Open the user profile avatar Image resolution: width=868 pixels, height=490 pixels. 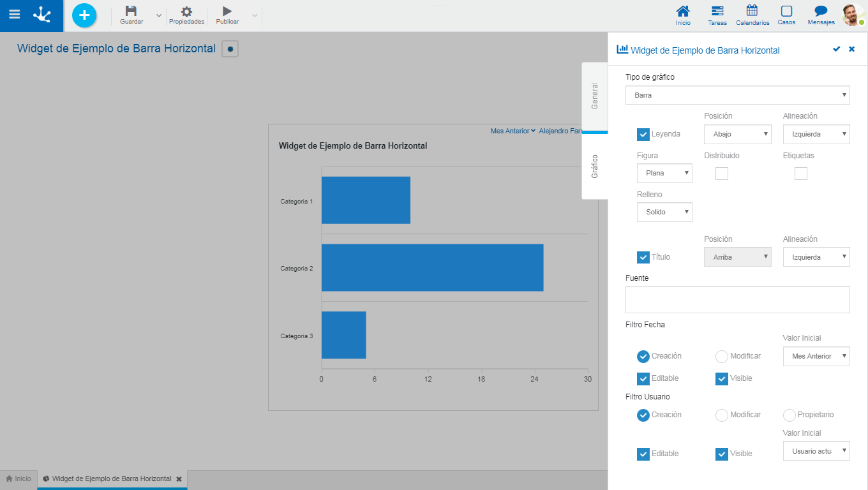pyautogui.click(x=853, y=15)
